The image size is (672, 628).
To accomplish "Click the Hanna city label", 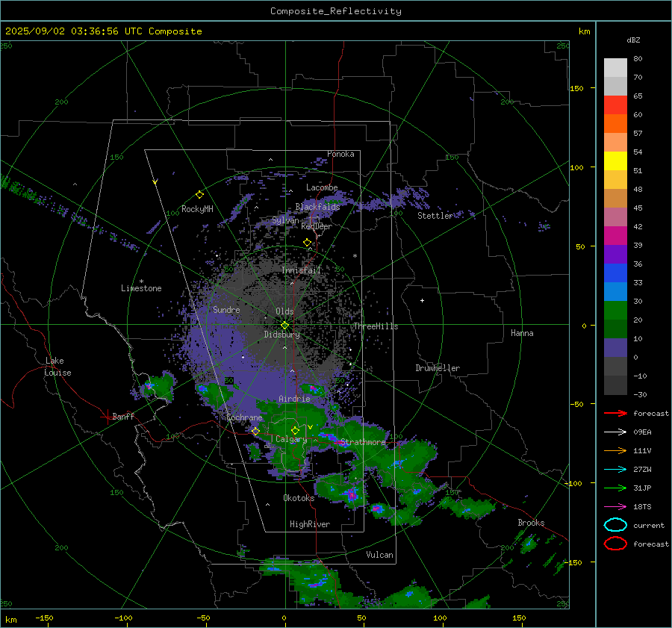I will coord(522,333).
